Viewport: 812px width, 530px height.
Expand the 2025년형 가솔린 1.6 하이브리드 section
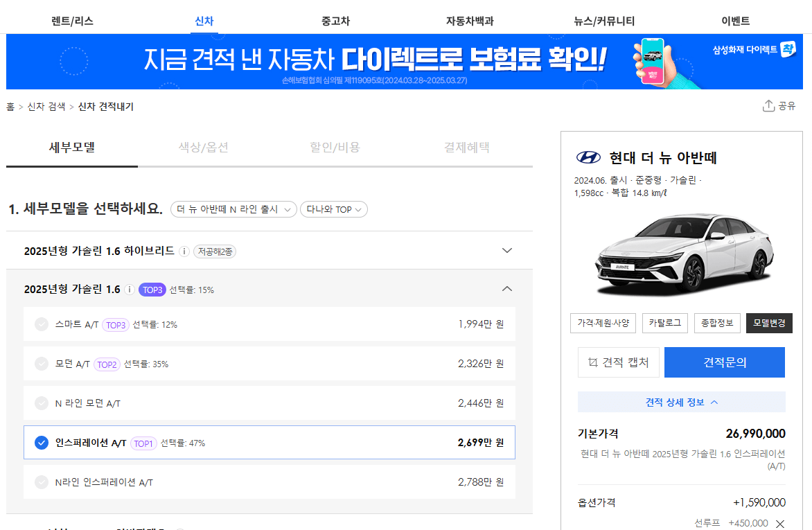506,251
